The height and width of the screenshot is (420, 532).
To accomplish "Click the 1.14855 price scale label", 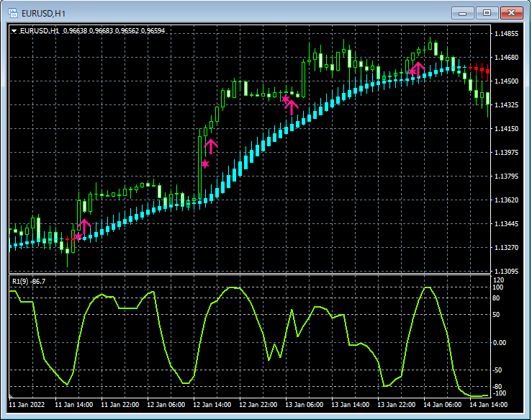I will pos(507,34).
